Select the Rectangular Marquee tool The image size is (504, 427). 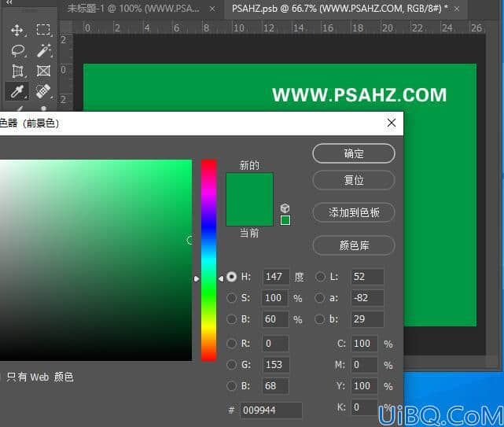43,30
